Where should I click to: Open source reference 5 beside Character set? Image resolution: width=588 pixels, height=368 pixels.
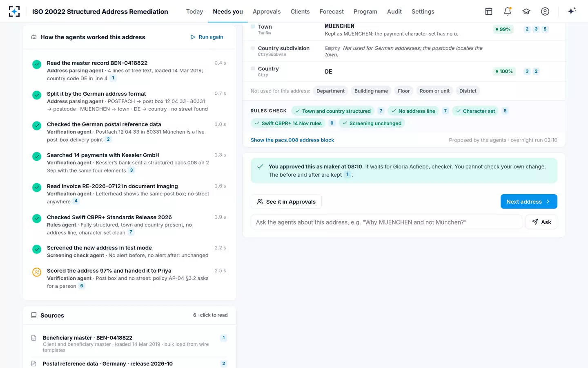pyautogui.click(x=505, y=111)
